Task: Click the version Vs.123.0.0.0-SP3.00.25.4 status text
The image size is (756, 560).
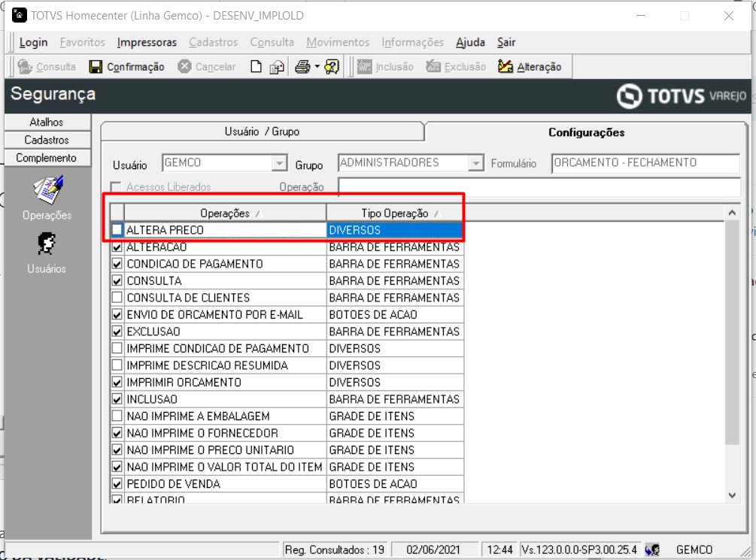Action: coord(579,549)
